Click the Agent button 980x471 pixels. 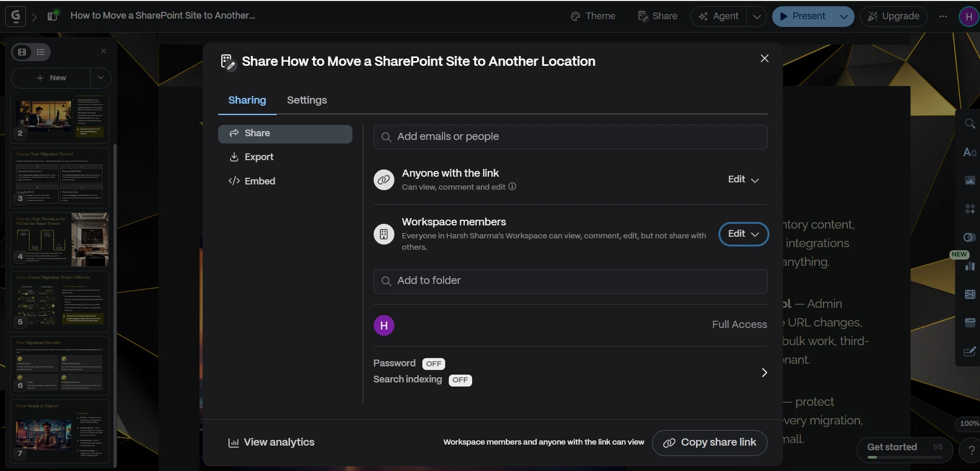click(x=719, y=17)
